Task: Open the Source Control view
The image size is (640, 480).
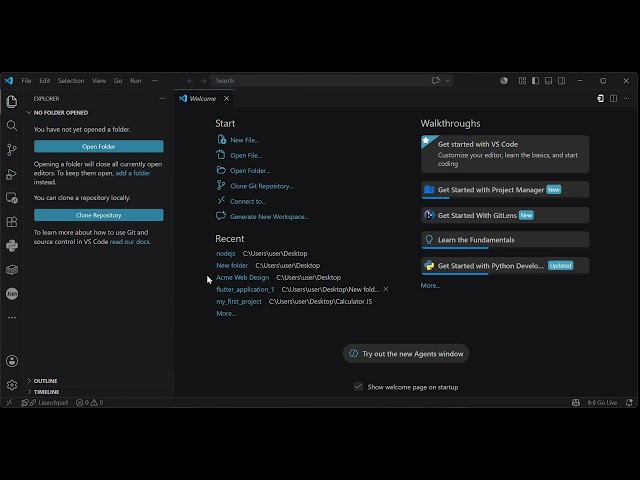Action: (x=12, y=150)
